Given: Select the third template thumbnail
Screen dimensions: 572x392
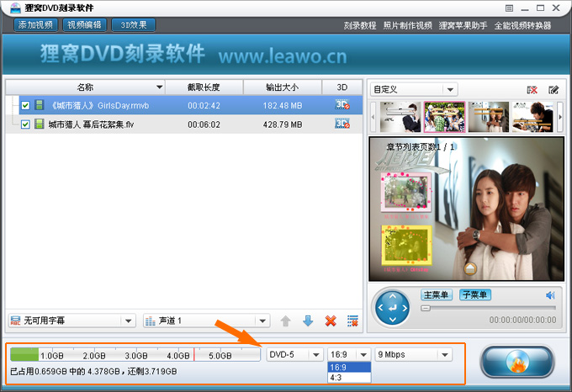Looking at the screenshot, I should click(x=489, y=117).
